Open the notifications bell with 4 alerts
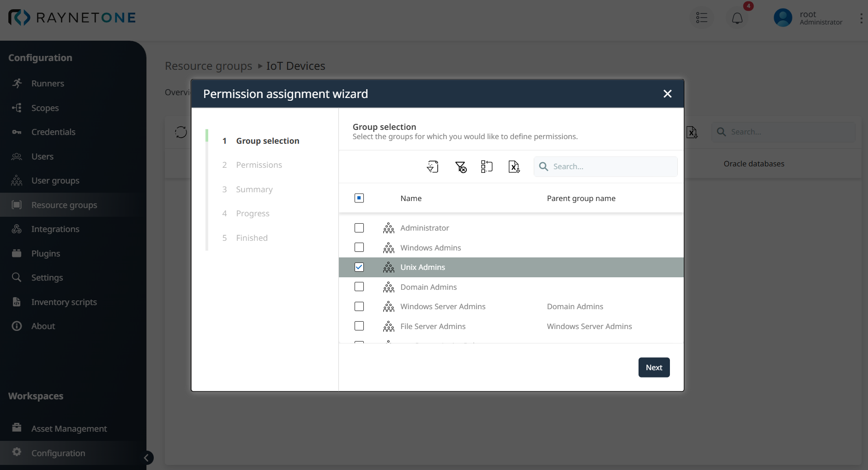Image resolution: width=868 pixels, height=470 pixels. coord(736,18)
